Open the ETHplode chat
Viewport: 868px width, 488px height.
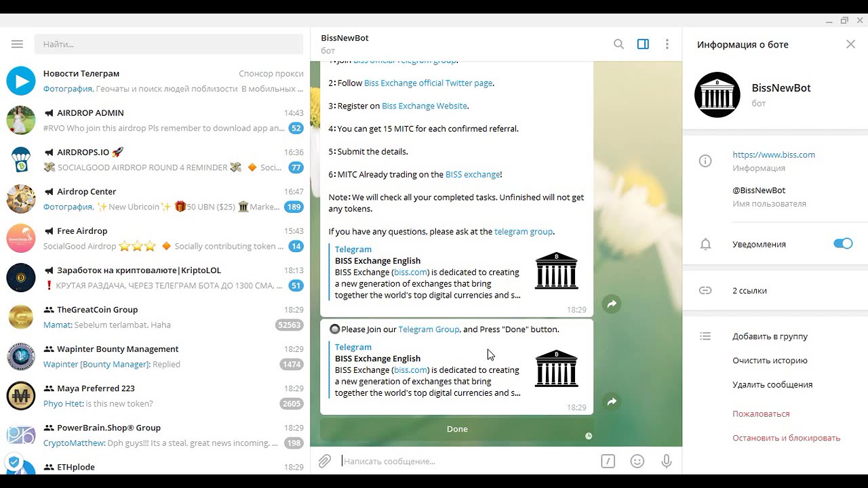[155, 465]
